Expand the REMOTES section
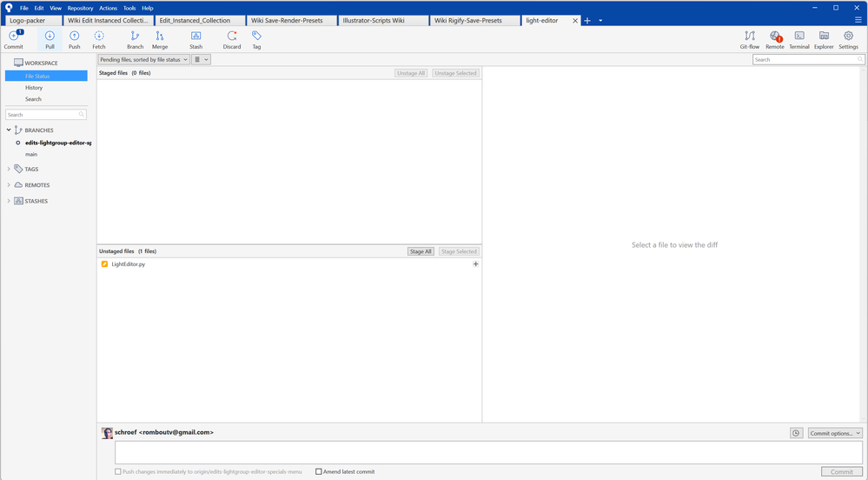 9,184
